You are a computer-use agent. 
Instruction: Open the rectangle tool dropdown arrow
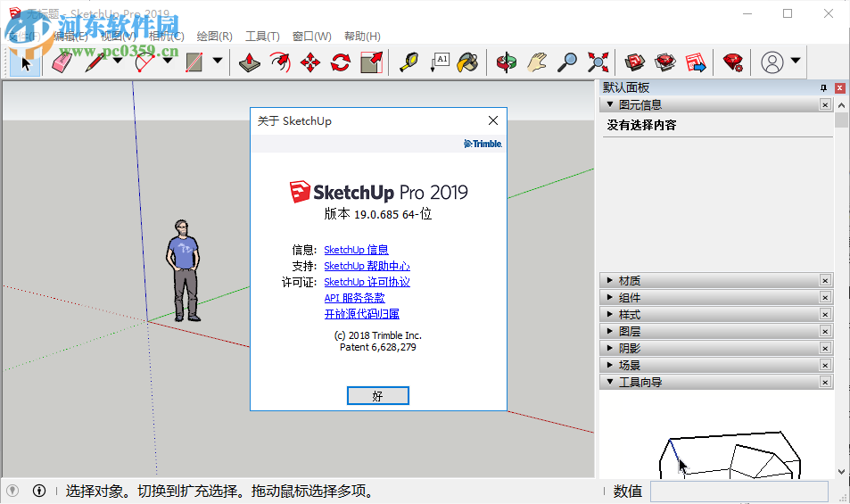(x=218, y=61)
